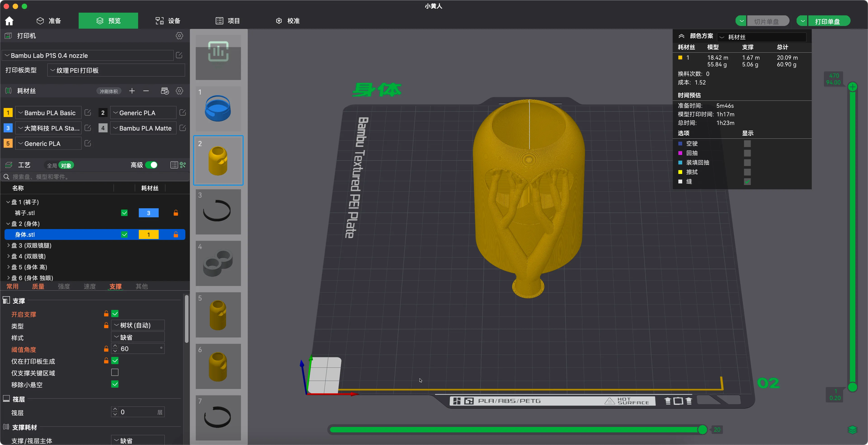Click the 打印单盘 print plate button
This screenshot has height=445, width=868.
click(x=829, y=21)
